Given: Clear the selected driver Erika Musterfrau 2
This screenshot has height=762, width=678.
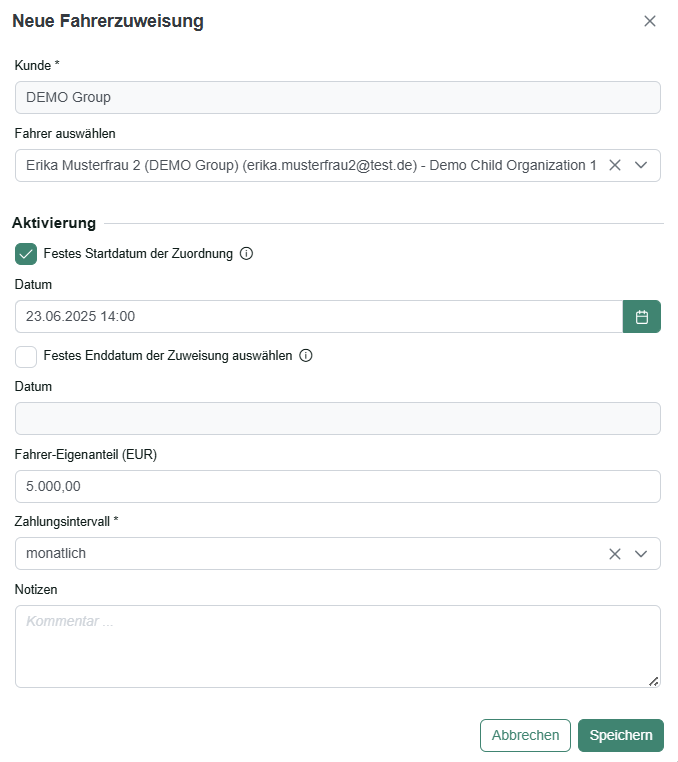Looking at the screenshot, I should click(x=614, y=166).
